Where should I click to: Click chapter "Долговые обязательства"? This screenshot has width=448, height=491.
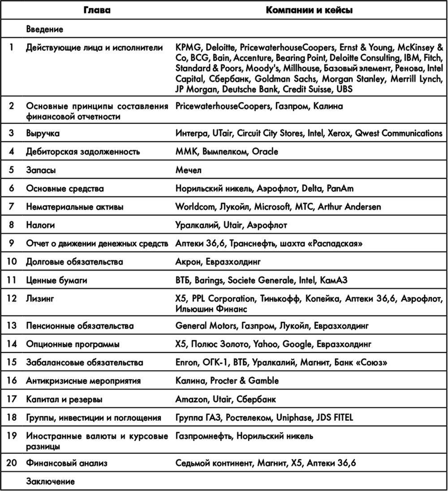74,262
